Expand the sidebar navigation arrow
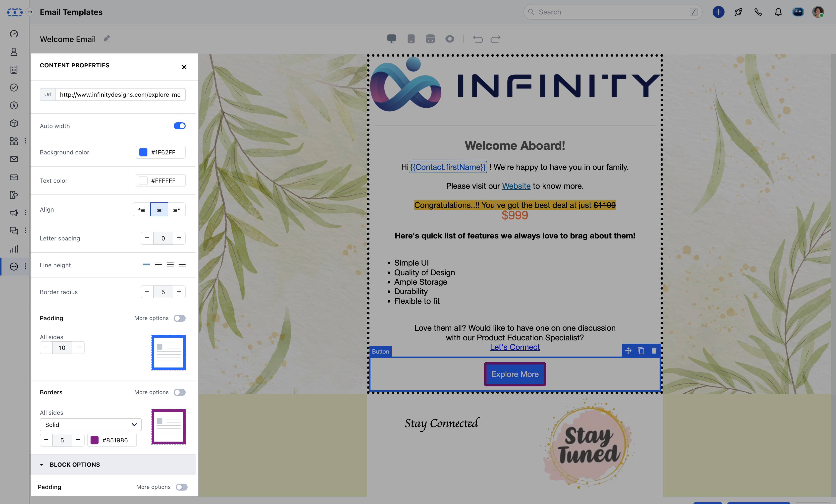This screenshot has height=504, width=836. coord(30,12)
